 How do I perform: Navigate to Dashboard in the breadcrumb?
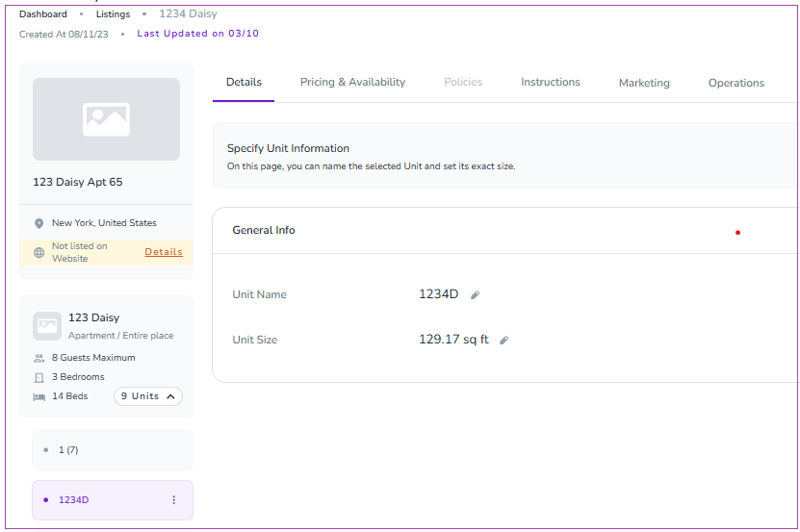click(43, 14)
